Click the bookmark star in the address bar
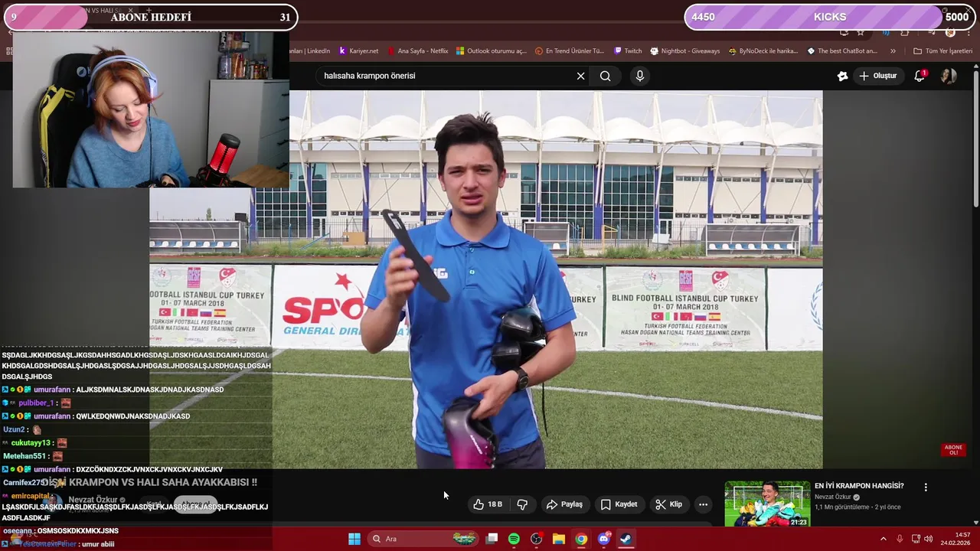The width and height of the screenshot is (980, 551). tap(861, 33)
